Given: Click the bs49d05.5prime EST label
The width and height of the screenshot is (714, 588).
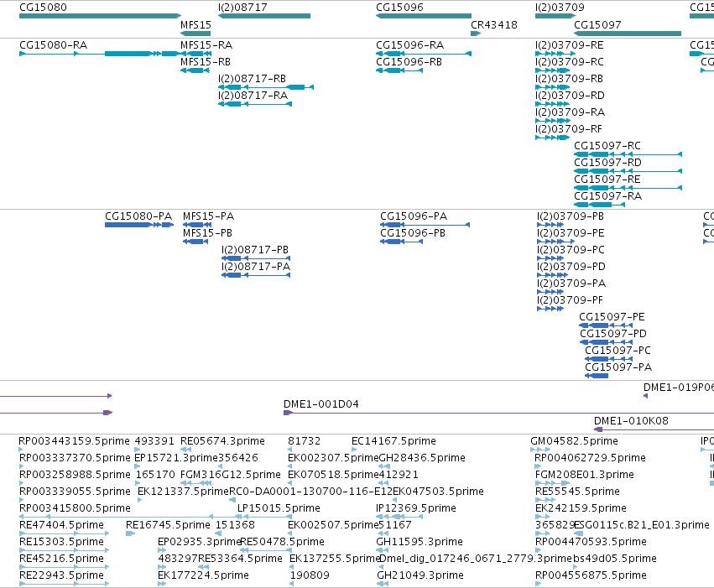Looking at the screenshot, I should pyautogui.click(x=615, y=559).
